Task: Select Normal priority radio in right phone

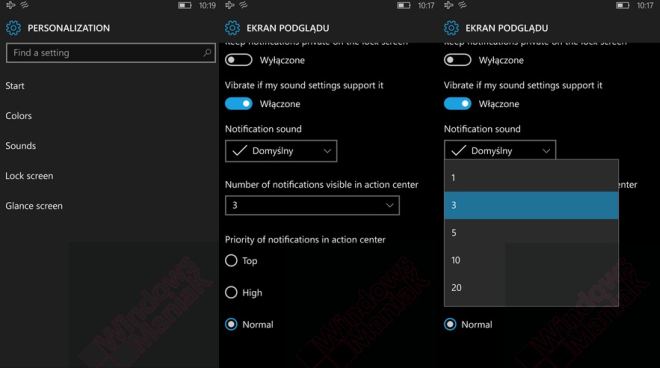Action: click(x=450, y=324)
